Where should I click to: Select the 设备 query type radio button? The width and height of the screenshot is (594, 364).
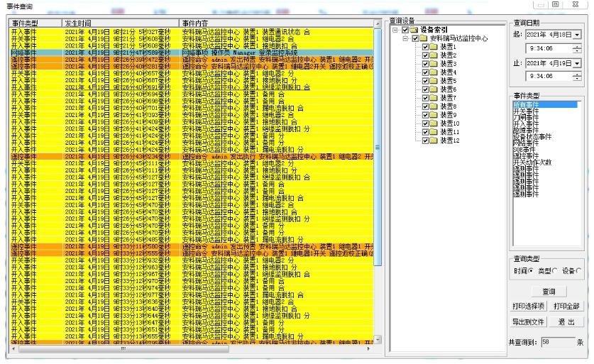(x=578, y=271)
